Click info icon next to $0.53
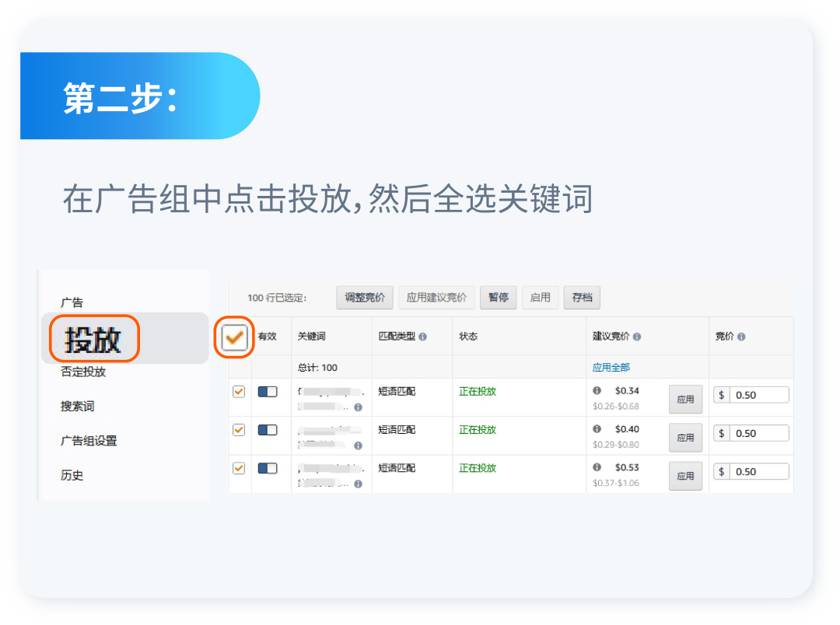This screenshot has width=840, height=625. (597, 467)
